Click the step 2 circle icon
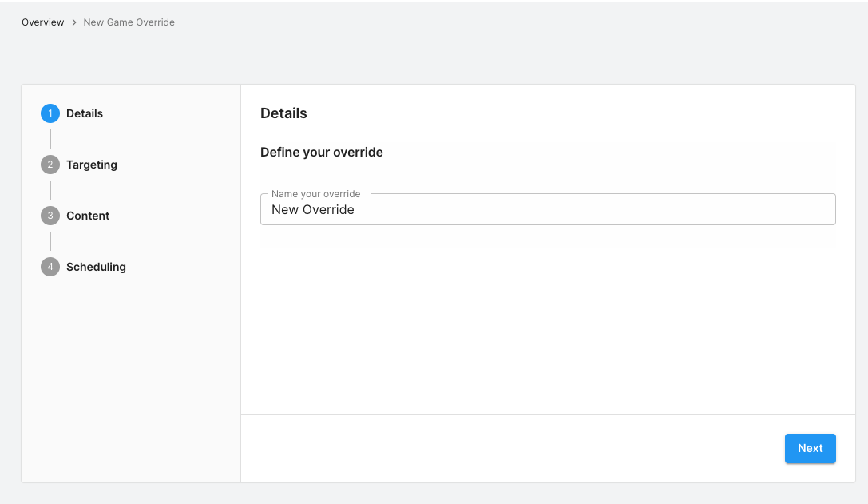Image resolution: width=868 pixels, height=504 pixels. click(x=50, y=165)
